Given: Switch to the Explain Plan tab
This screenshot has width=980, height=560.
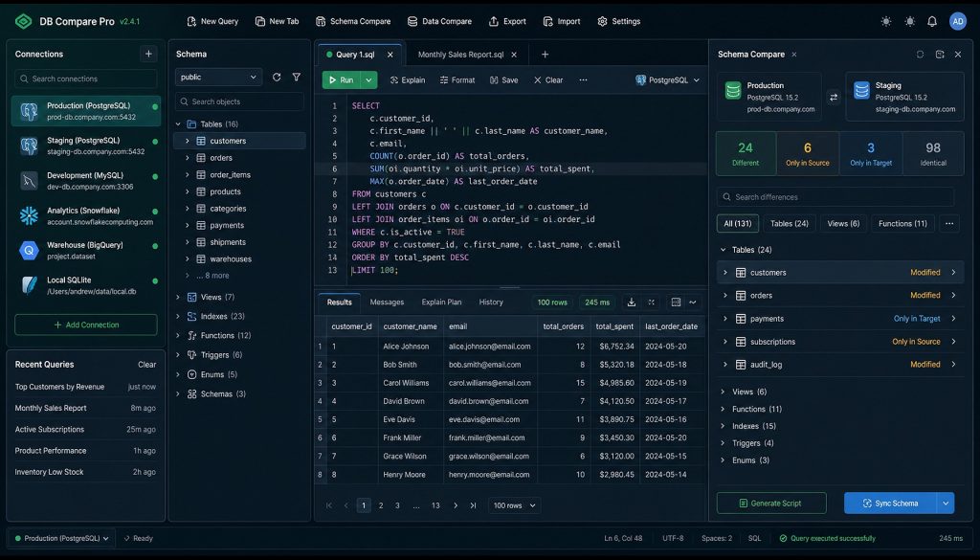Looking at the screenshot, I should [441, 302].
